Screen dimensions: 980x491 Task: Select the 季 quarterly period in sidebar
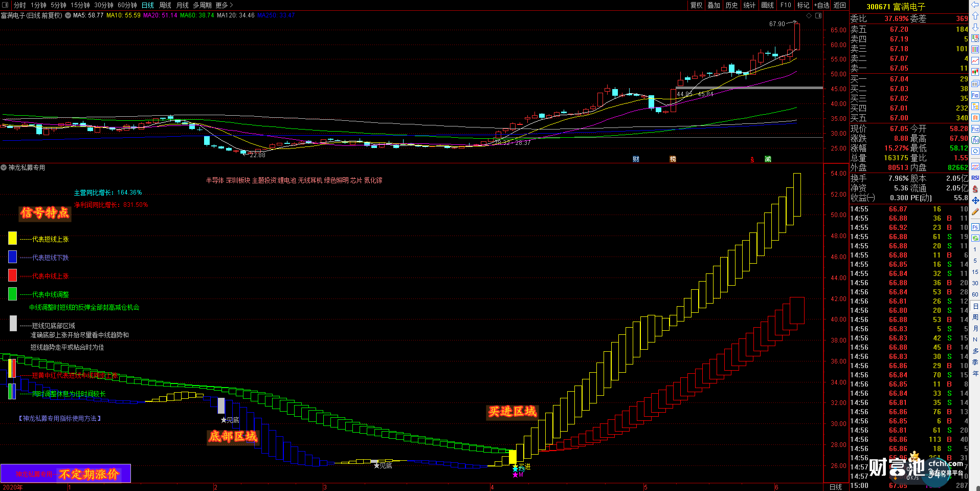975,362
